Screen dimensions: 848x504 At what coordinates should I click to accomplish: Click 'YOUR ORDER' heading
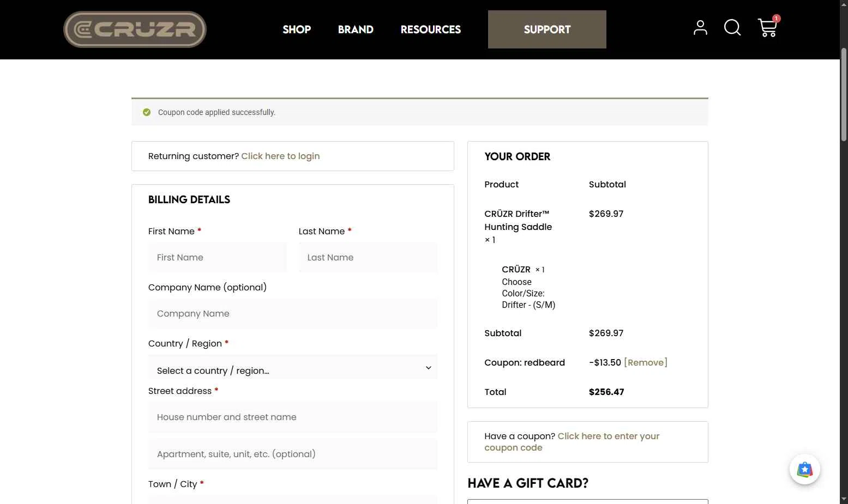pos(518,156)
